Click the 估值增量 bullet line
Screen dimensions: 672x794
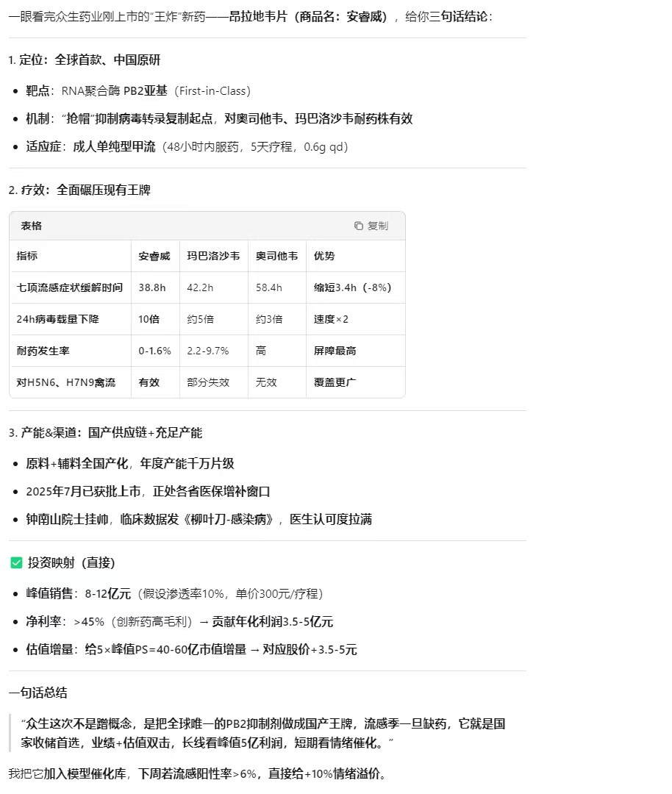point(191,649)
